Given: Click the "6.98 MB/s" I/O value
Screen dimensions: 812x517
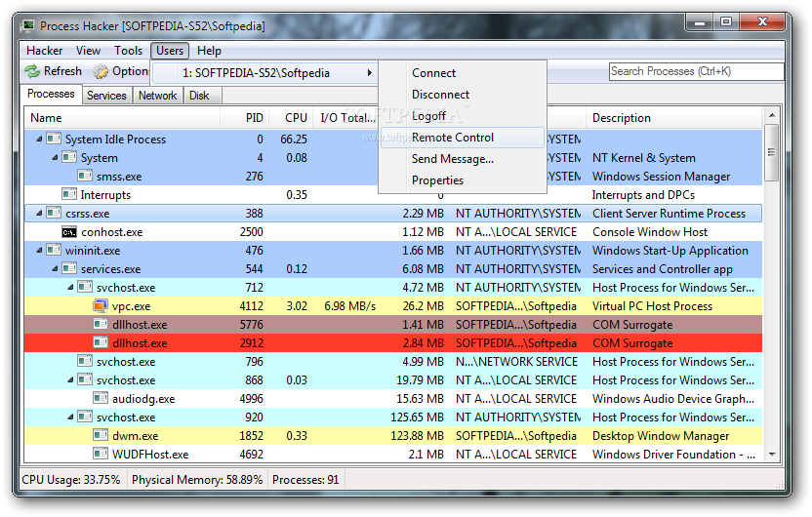Looking at the screenshot, I should click(350, 306).
